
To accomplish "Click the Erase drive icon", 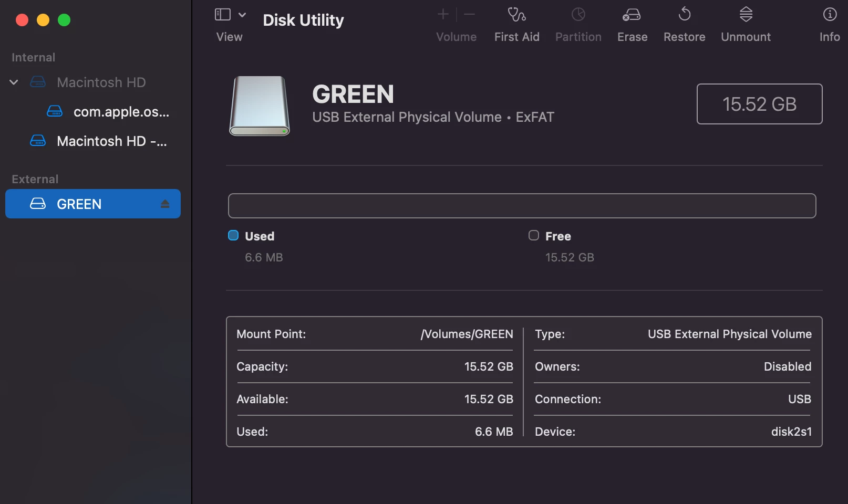I will (632, 15).
